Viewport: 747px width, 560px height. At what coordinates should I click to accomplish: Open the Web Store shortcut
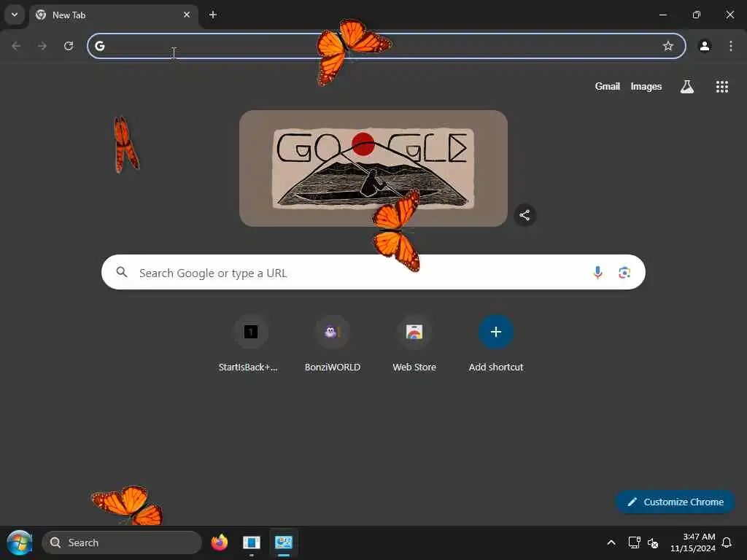tap(414, 332)
